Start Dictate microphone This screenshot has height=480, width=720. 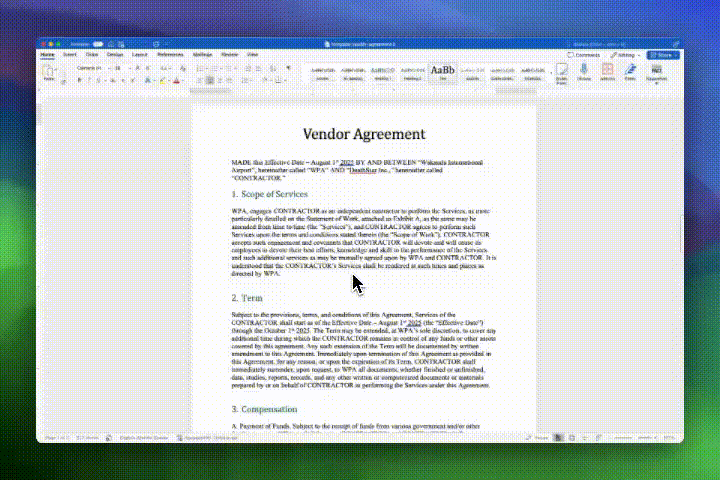coord(584,73)
